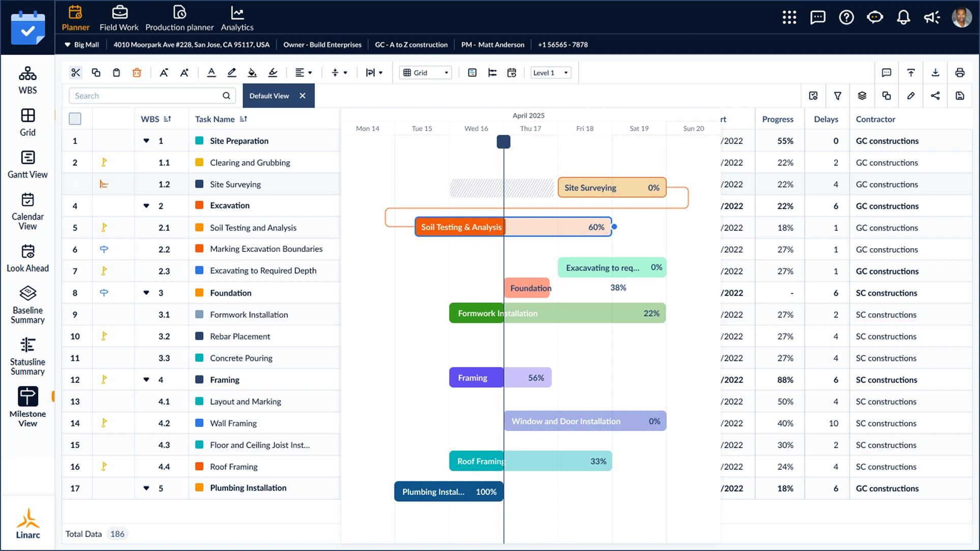The height and width of the screenshot is (551, 980).
Task: Click the scissors cut icon in toolbar
Action: coord(76,73)
